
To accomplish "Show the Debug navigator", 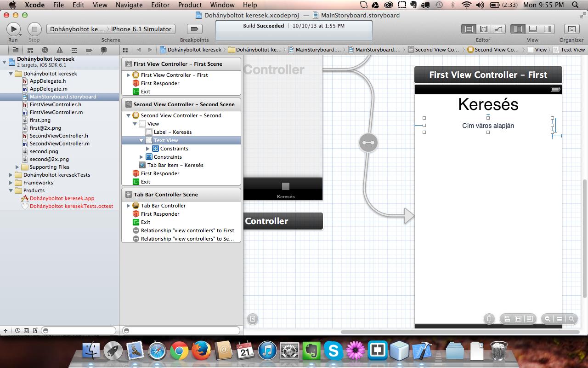I will point(74,50).
